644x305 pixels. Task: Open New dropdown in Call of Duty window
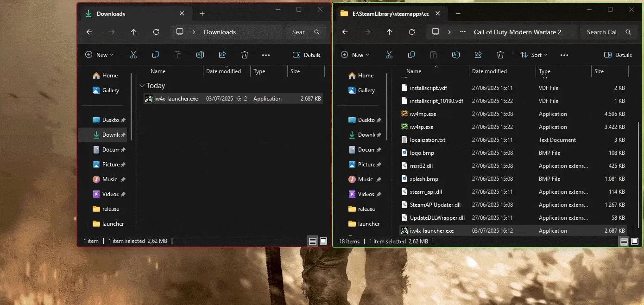pos(355,55)
